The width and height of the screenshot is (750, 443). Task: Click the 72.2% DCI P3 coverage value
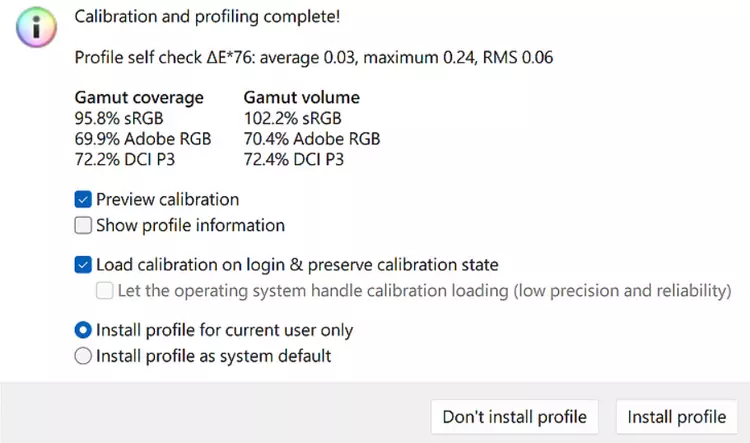coord(125,159)
